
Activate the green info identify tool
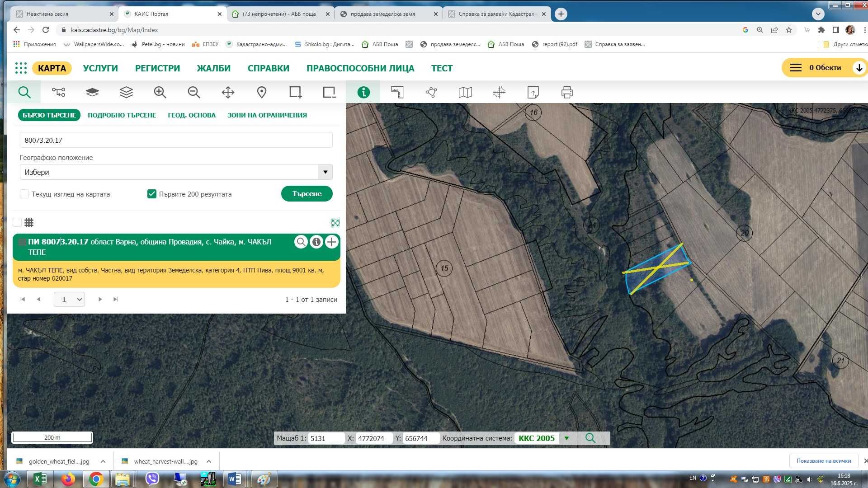pyautogui.click(x=363, y=93)
